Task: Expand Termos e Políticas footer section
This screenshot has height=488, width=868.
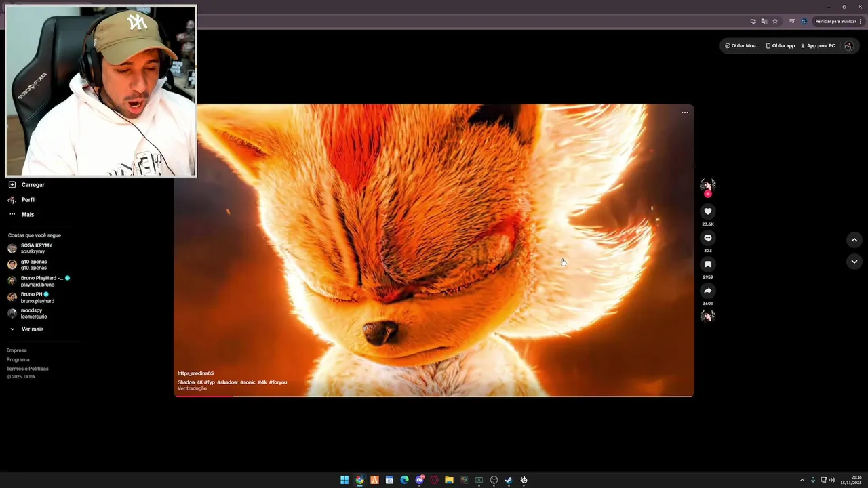Action: tap(28, 369)
